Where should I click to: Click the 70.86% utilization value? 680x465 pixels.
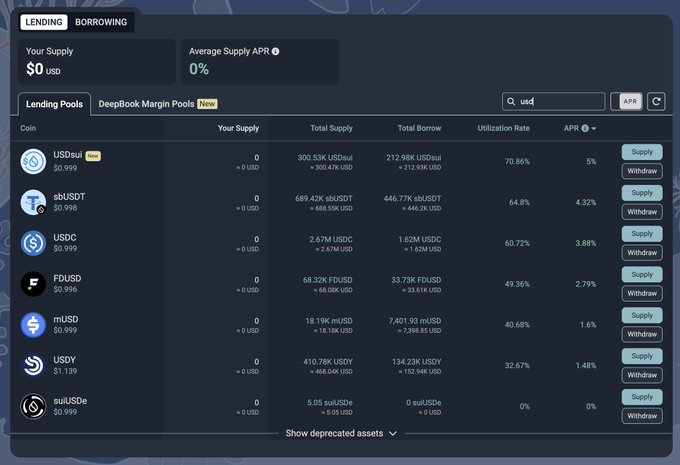(517, 161)
